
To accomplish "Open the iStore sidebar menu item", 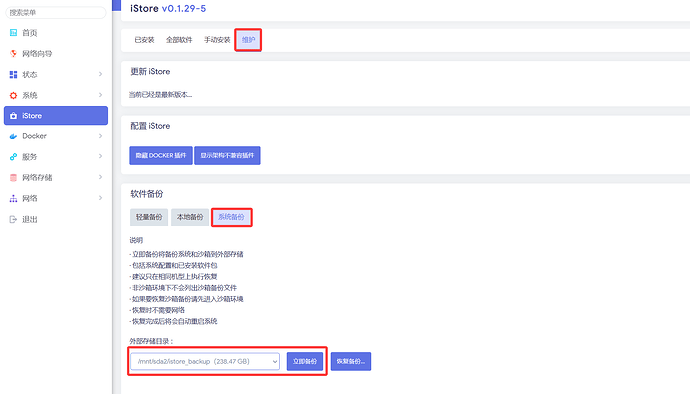I will coord(56,116).
